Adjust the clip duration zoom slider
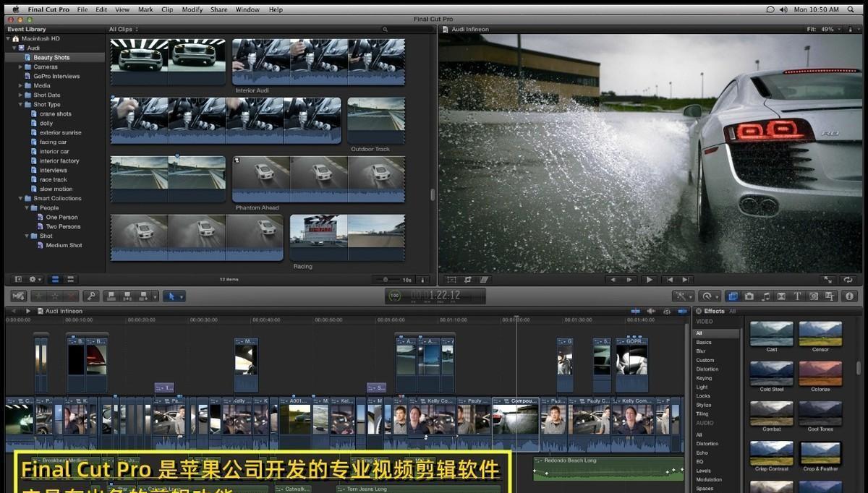Viewport: 868px width, 493px height. [x=386, y=280]
